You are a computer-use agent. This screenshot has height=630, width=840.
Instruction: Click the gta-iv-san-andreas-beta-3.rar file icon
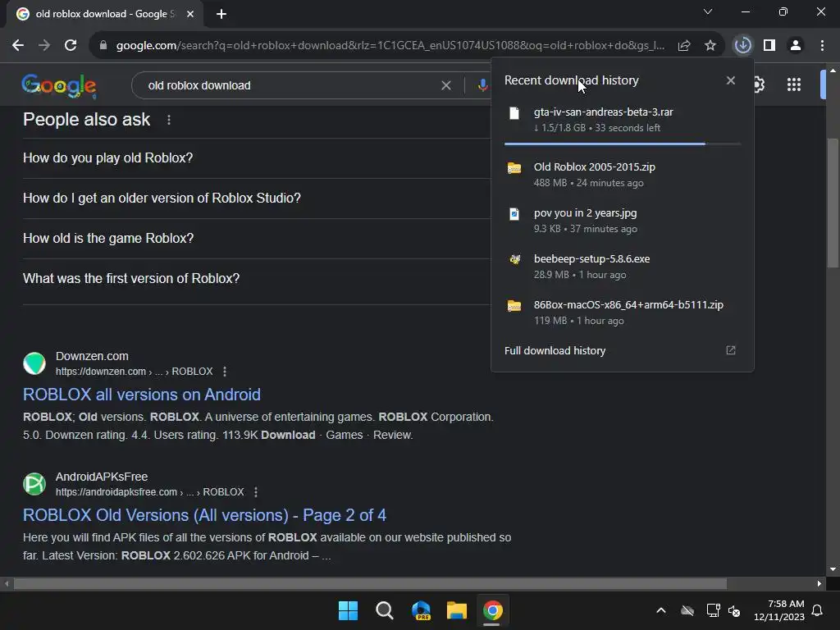[514, 113]
